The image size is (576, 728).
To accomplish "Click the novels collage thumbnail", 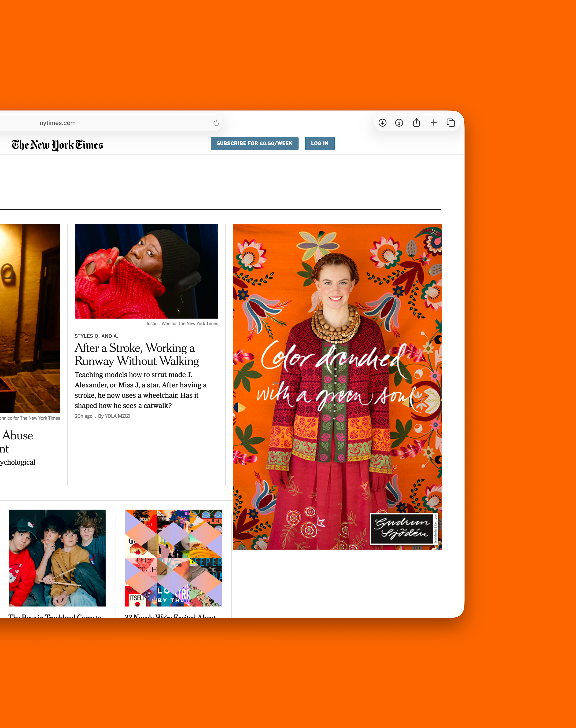I will click(173, 558).
